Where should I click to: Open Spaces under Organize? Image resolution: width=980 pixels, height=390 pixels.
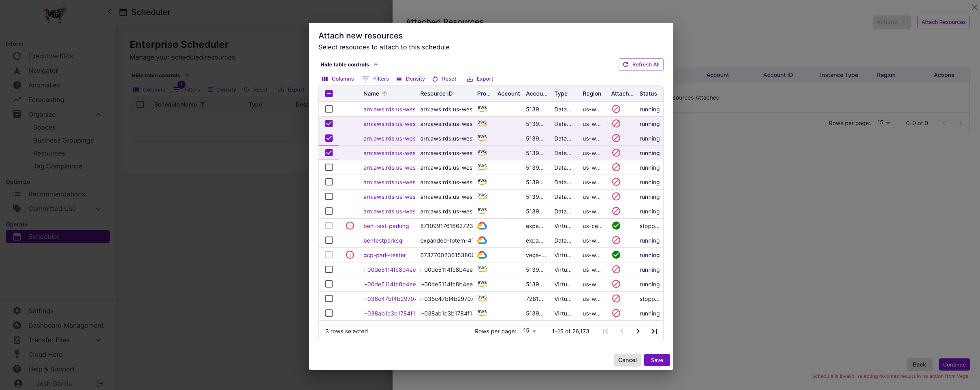pyautogui.click(x=45, y=128)
